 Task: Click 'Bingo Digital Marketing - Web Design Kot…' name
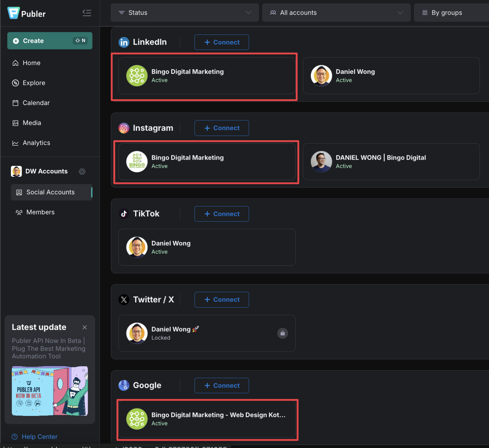[218, 415]
